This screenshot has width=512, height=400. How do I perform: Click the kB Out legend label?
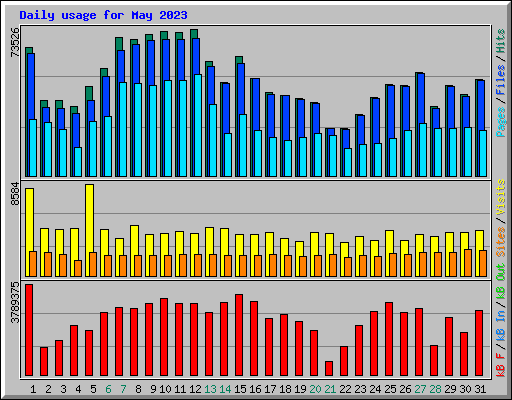tap(501, 281)
